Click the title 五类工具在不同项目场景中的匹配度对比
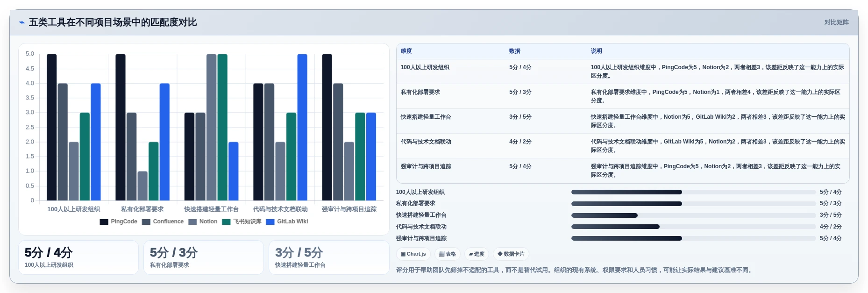The width and height of the screenshot is (868, 293). point(113,22)
